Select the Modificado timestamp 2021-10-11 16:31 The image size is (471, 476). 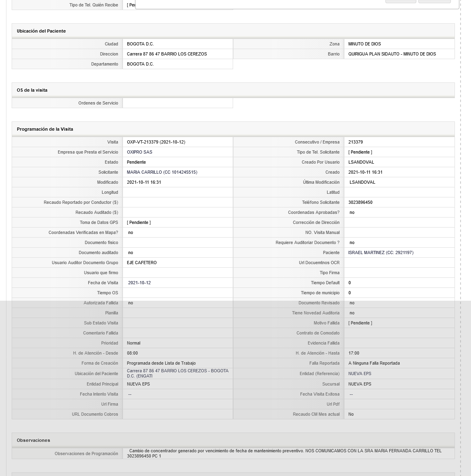(144, 182)
